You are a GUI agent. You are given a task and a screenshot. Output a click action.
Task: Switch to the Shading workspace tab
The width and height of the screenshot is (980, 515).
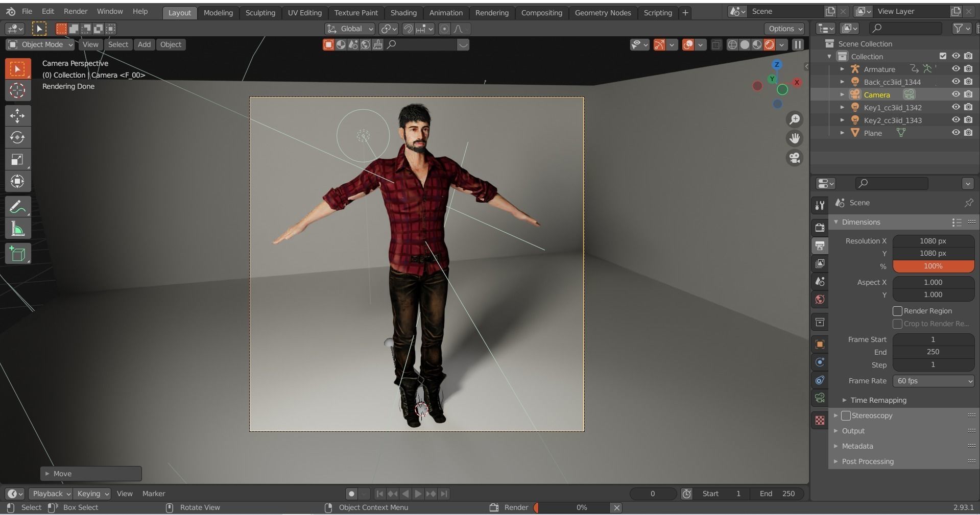(x=403, y=13)
